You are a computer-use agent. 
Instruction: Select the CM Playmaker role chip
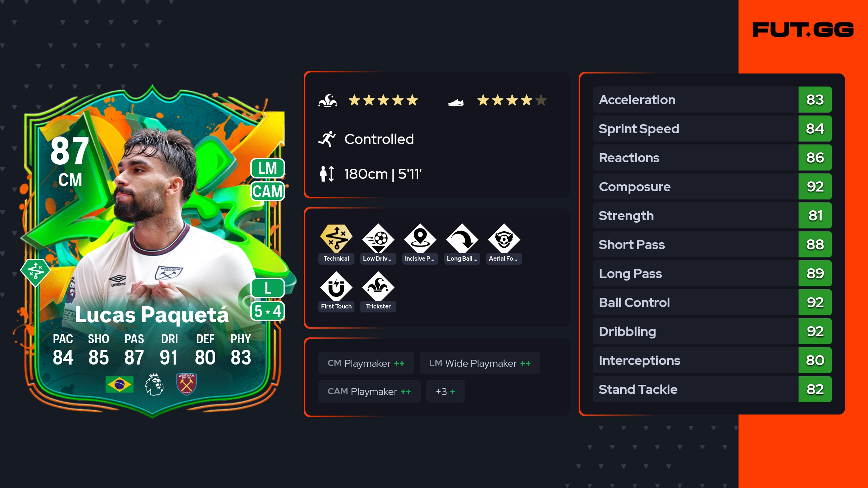pos(366,363)
